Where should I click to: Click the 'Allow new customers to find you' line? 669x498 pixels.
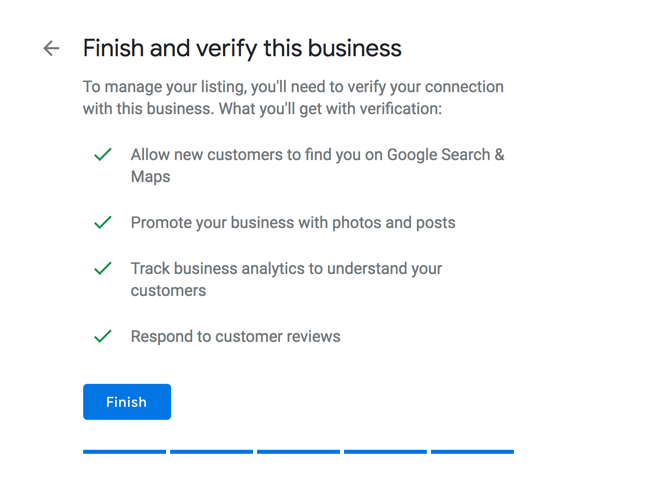click(x=317, y=155)
